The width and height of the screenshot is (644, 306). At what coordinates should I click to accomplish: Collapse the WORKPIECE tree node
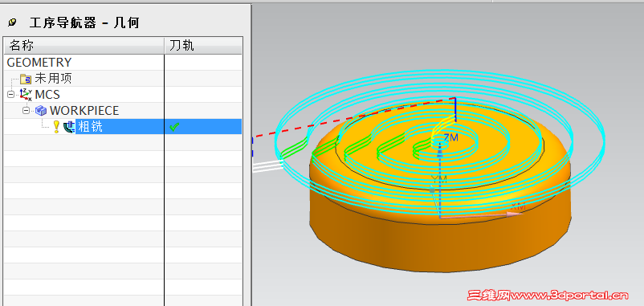(26, 111)
